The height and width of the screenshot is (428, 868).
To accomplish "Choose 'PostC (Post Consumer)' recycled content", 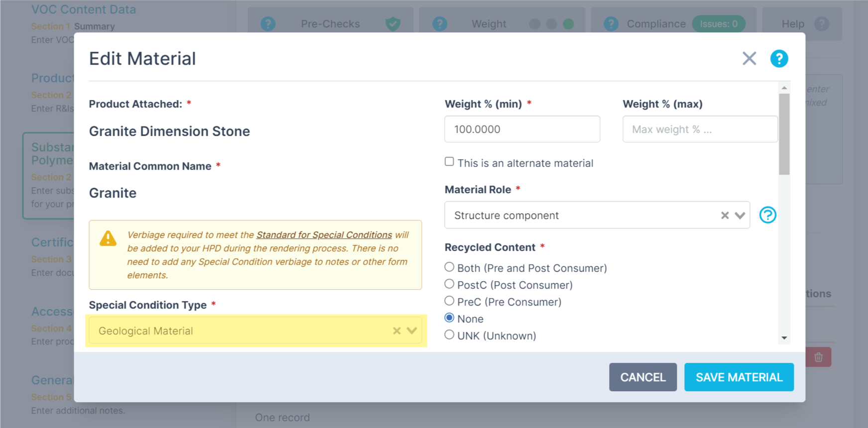I will coord(449,284).
